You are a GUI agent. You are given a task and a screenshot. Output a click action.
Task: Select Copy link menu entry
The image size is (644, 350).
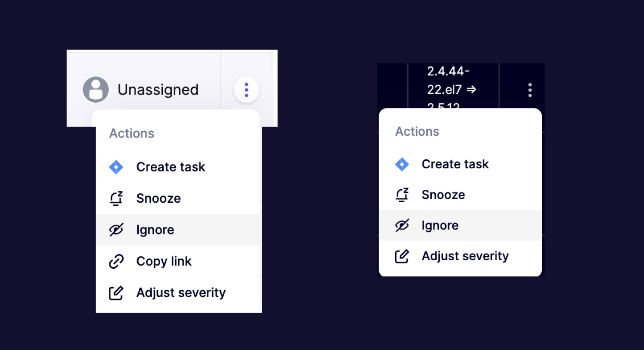[x=178, y=261]
